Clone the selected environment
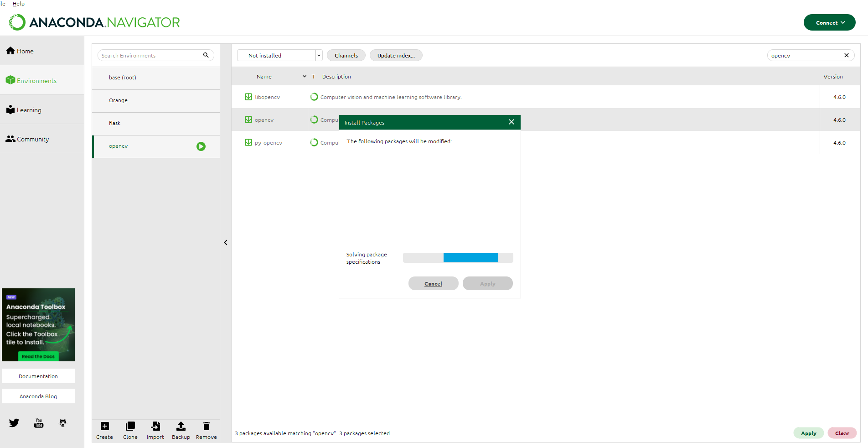868x448 pixels. click(130, 431)
